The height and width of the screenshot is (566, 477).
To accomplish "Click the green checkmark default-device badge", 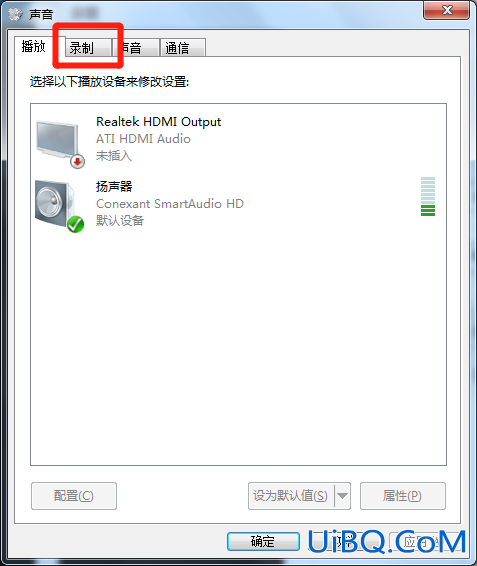I will [x=75, y=224].
